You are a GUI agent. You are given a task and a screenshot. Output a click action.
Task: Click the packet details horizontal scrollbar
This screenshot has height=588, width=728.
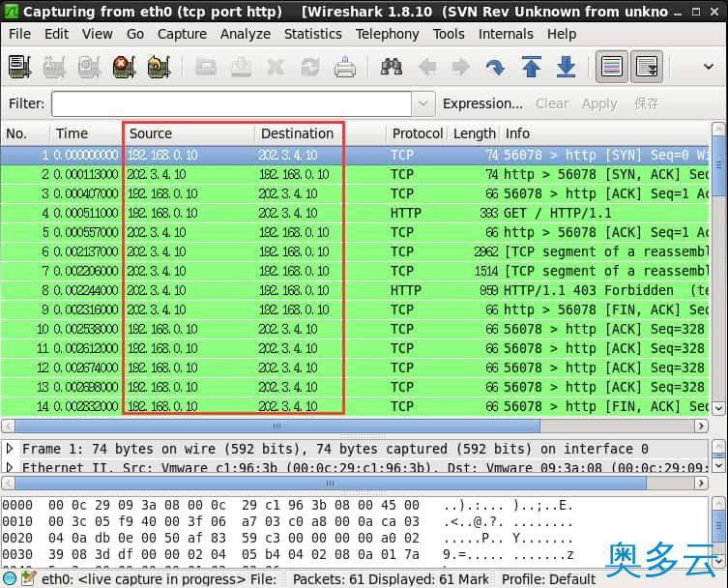[330, 484]
